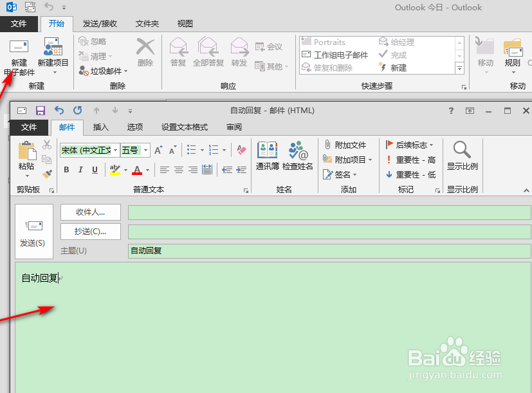Screen dimensions: 532x393
Task: Open the Folder tab in Outlook
Action: [x=147, y=23]
